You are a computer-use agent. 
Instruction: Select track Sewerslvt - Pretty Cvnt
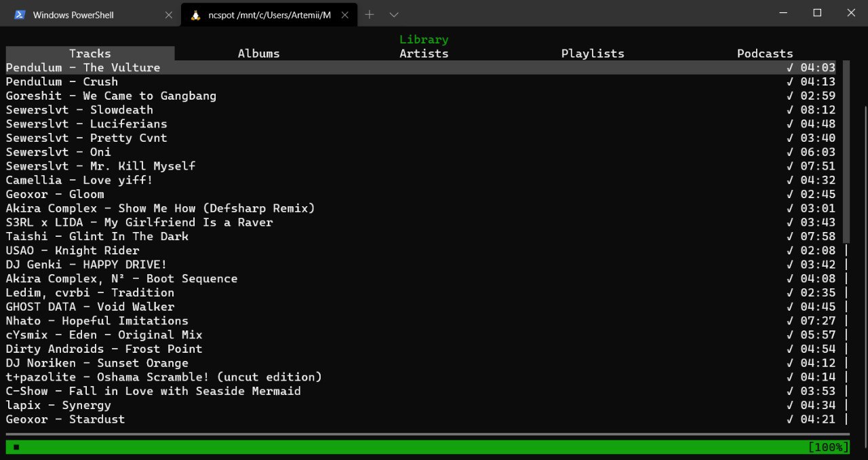click(420, 138)
